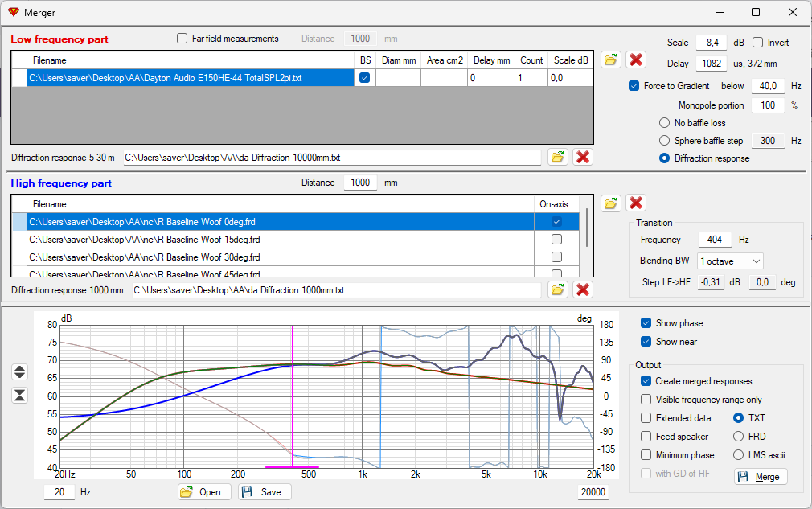Check On-axis for 30deg.frd row

click(556, 257)
